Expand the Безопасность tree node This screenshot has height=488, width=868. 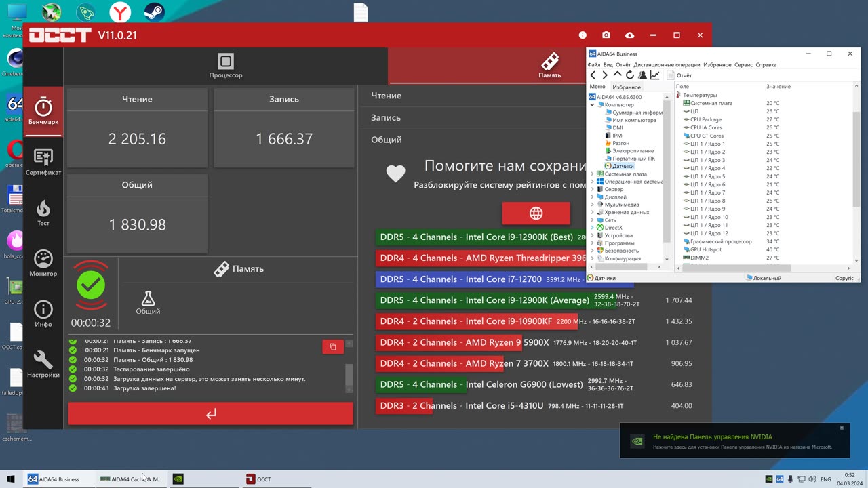click(x=592, y=251)
